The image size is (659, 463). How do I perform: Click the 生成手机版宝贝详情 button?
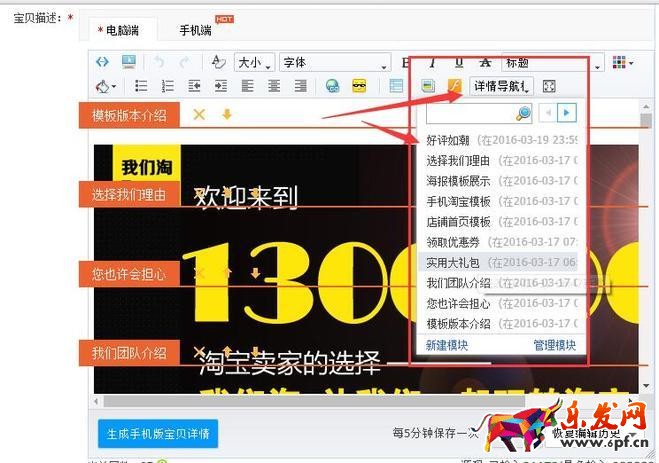pos(157,433)
